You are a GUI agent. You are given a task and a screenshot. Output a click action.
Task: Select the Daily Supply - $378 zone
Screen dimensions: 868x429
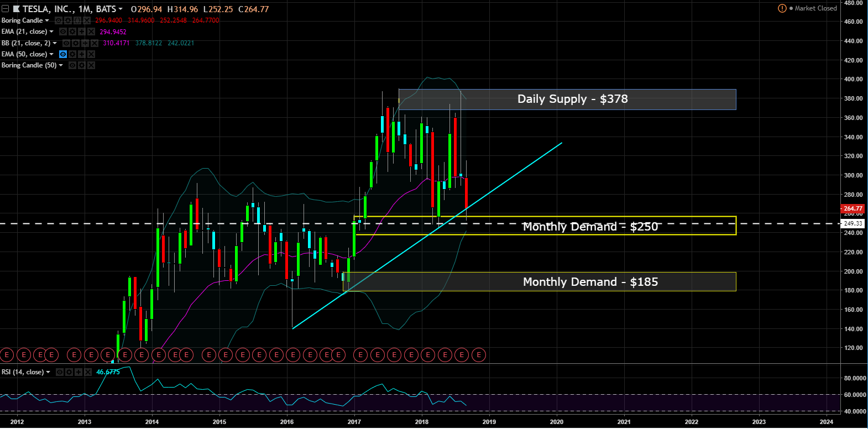pyautogui.click(x=567, y=100)
